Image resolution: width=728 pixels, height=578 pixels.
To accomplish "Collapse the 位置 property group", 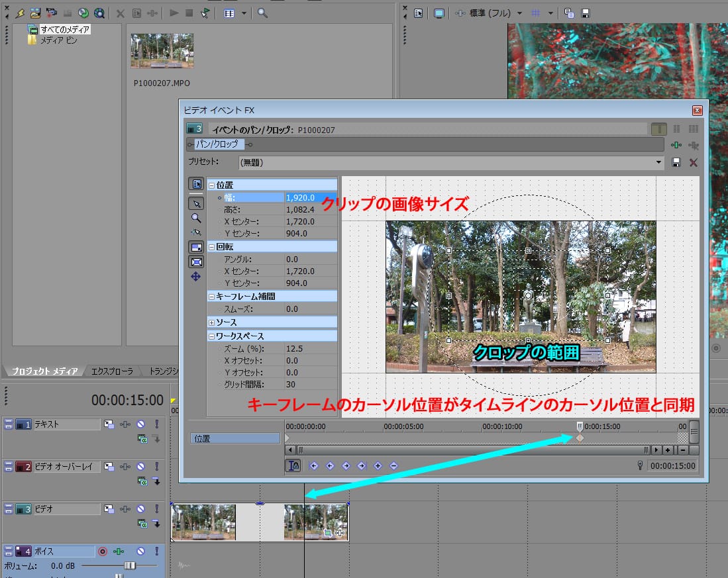I will [x=211, y=185].
